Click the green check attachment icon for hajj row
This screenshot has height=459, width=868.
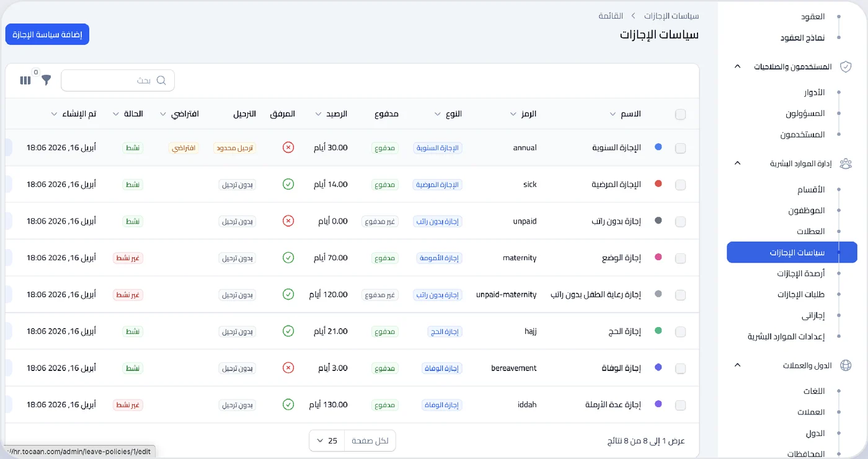(288, 331)
